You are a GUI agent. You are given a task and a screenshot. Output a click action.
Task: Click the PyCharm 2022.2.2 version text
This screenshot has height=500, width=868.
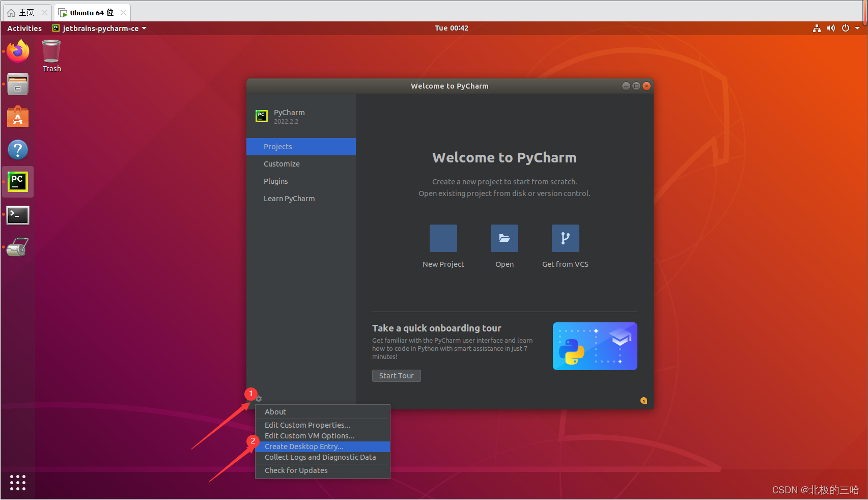286,122
